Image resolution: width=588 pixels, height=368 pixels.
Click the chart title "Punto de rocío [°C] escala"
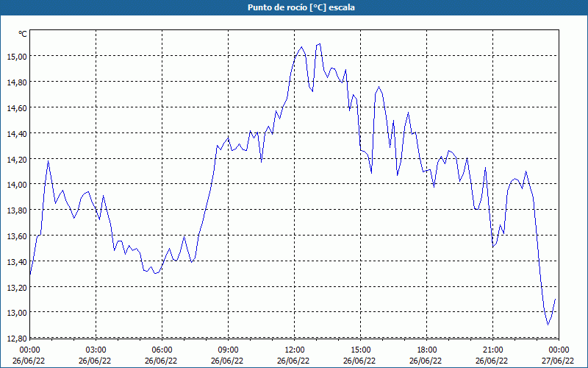click(301, 7)
